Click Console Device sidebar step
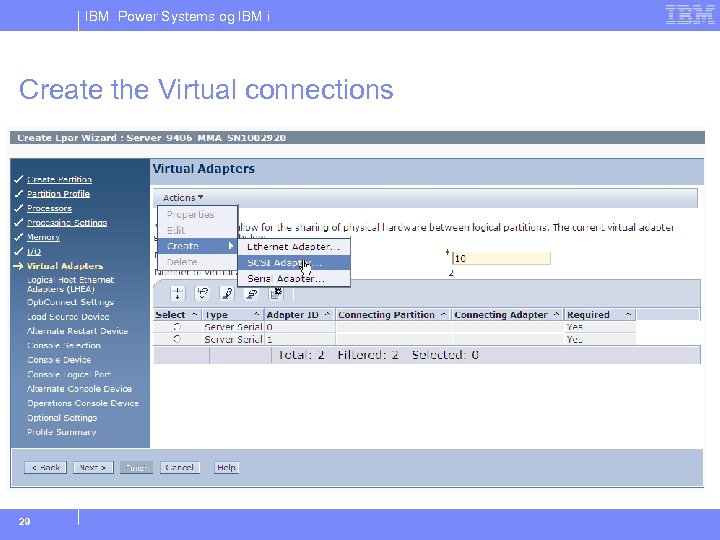The width and height of the screenshot is (720, 540). pyautogui.click(x=59, y=360)
